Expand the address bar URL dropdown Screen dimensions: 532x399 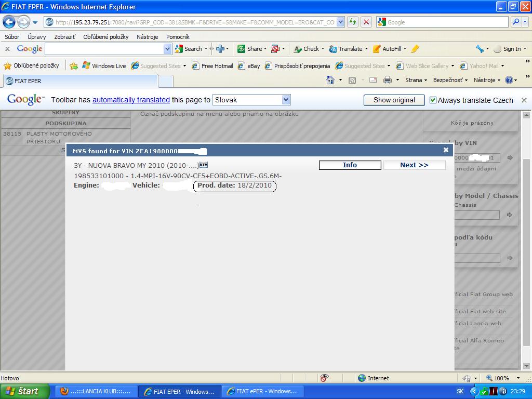(x=340, y=22)
